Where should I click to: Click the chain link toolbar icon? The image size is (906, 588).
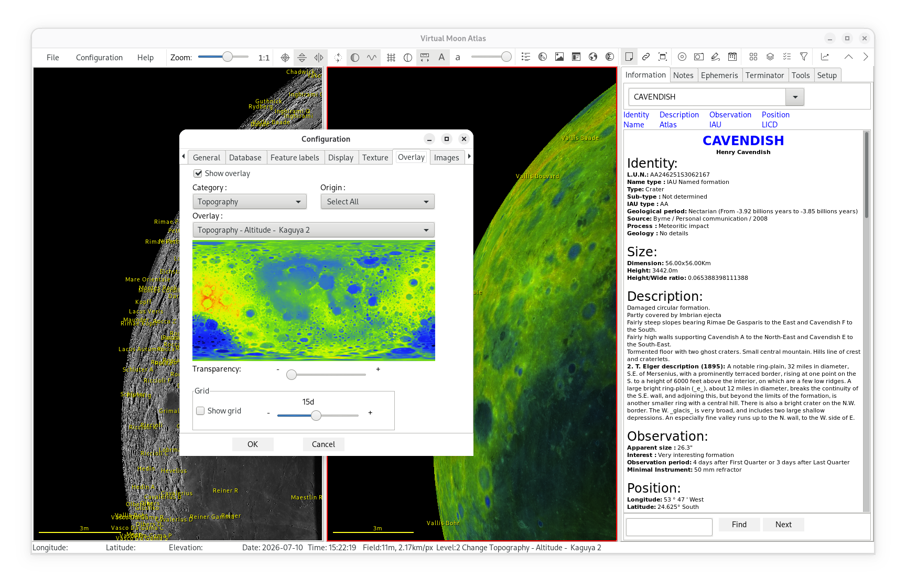tap(646, 57)
